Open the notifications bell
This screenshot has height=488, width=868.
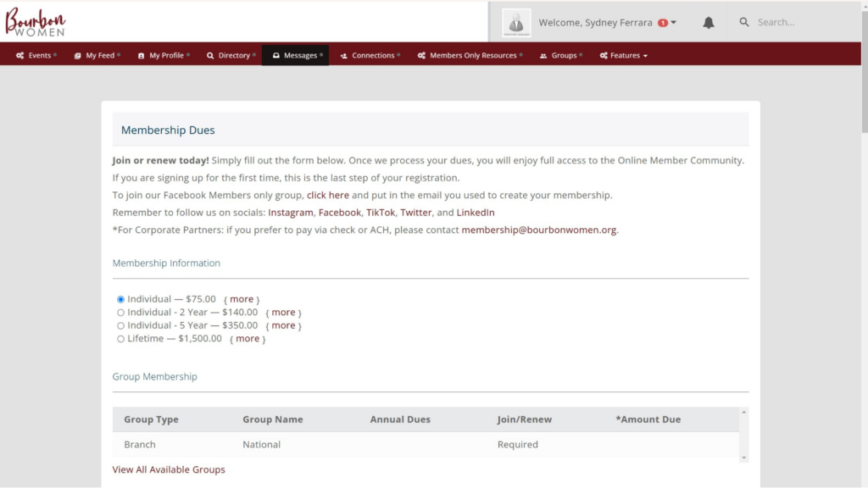click(x=709, y=23)
